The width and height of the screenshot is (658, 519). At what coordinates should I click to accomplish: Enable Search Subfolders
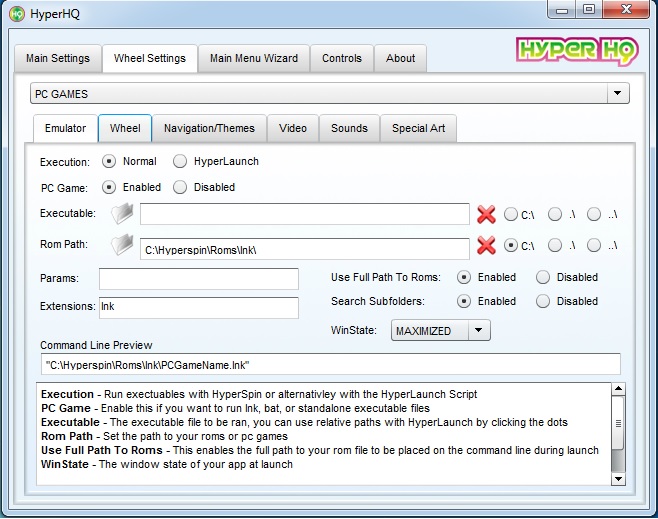tap(464, 301)
